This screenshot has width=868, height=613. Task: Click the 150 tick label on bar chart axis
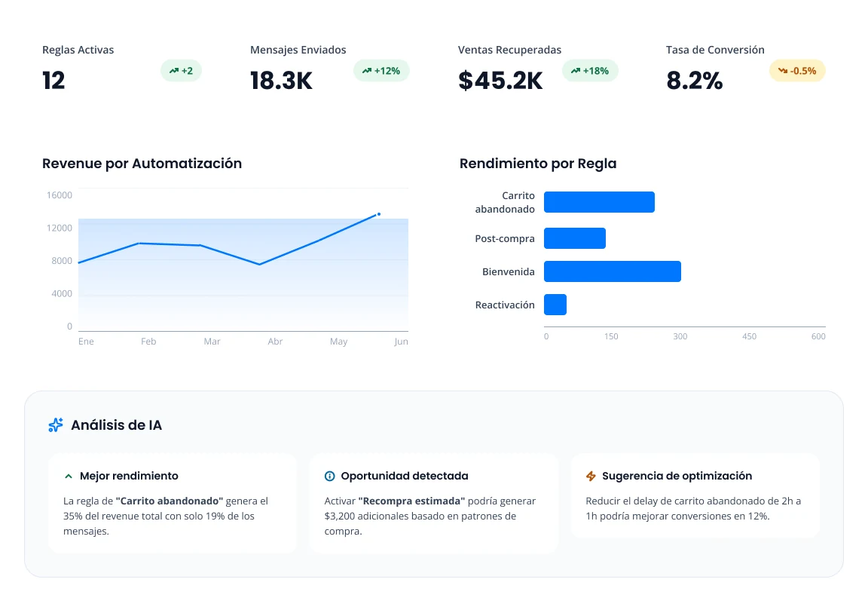[611, 337]
